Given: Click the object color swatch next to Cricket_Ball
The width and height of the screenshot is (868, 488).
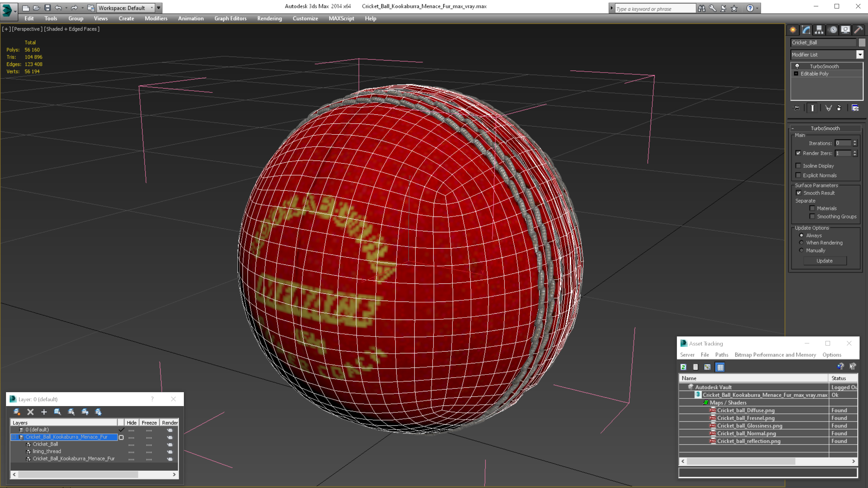Looking at the screenshot, I should pyautogui.click(x=862, y=42).
